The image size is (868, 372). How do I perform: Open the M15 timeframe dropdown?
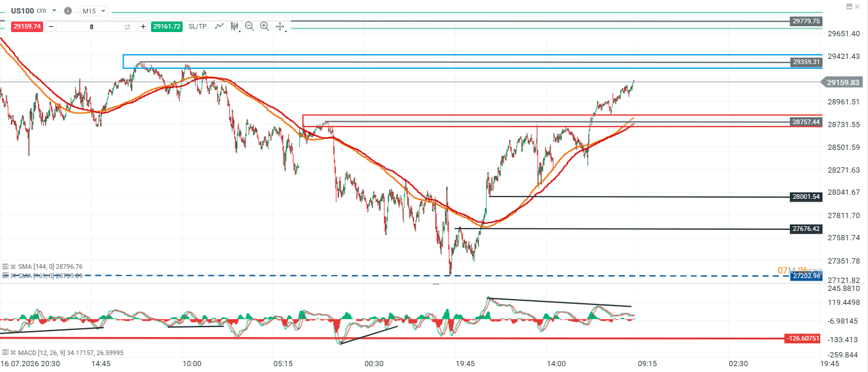(x=94, y=11)
